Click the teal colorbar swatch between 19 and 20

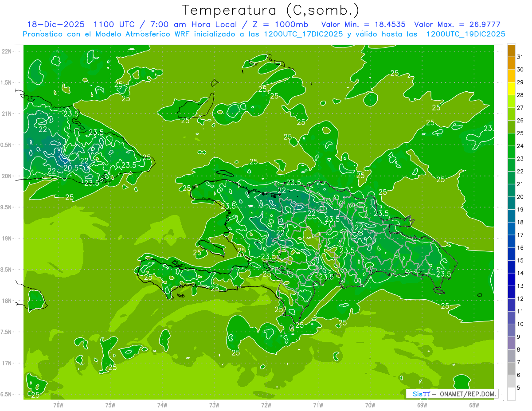pos(511,204)
